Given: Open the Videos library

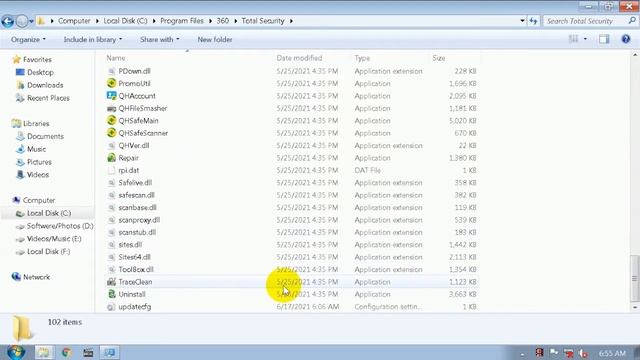Looking at the screenshot, I should tap(38, 175).
